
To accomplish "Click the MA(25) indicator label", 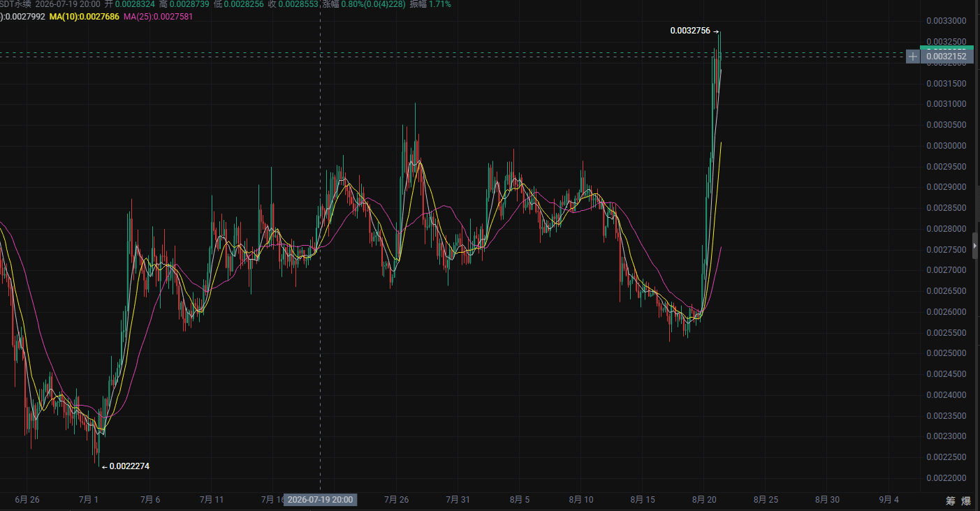I will click(x=158, y=16).
